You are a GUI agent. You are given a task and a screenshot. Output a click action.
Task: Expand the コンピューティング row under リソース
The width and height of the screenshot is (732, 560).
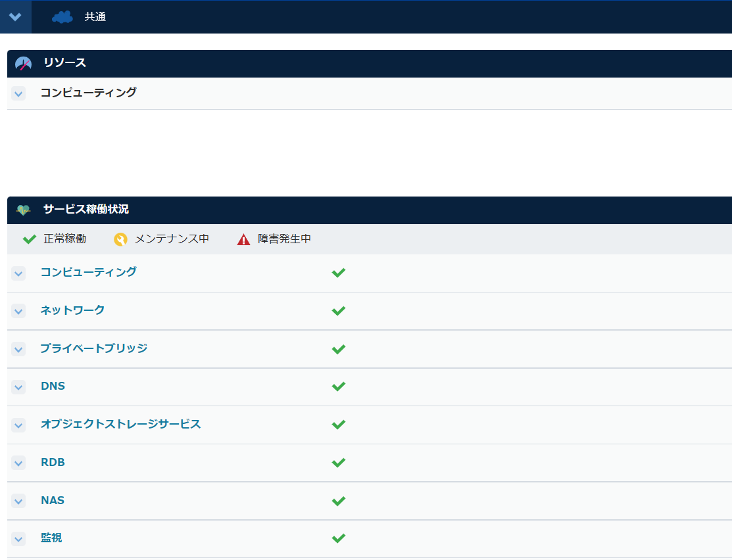(18, 93)
